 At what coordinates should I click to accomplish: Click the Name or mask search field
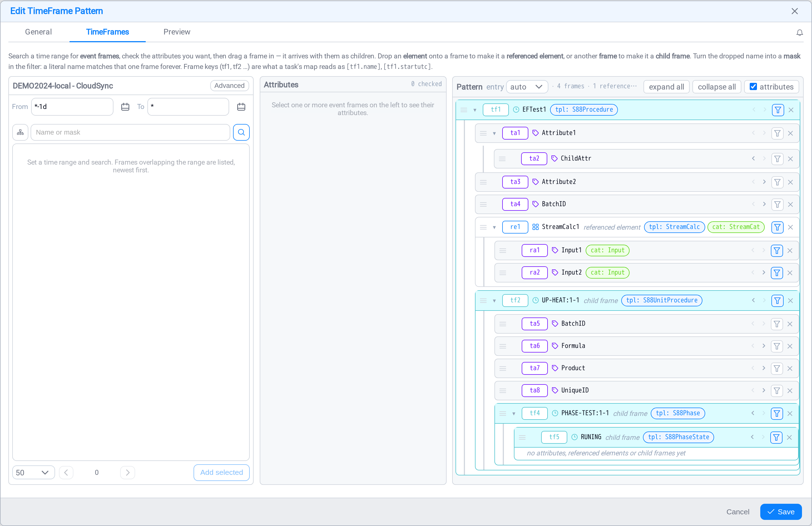click(x=130, y=132)
